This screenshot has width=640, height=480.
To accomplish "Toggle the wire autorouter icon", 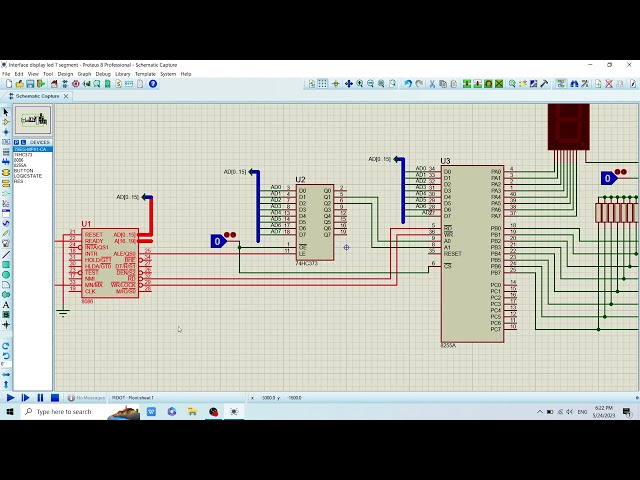I will tap(561, 84).
